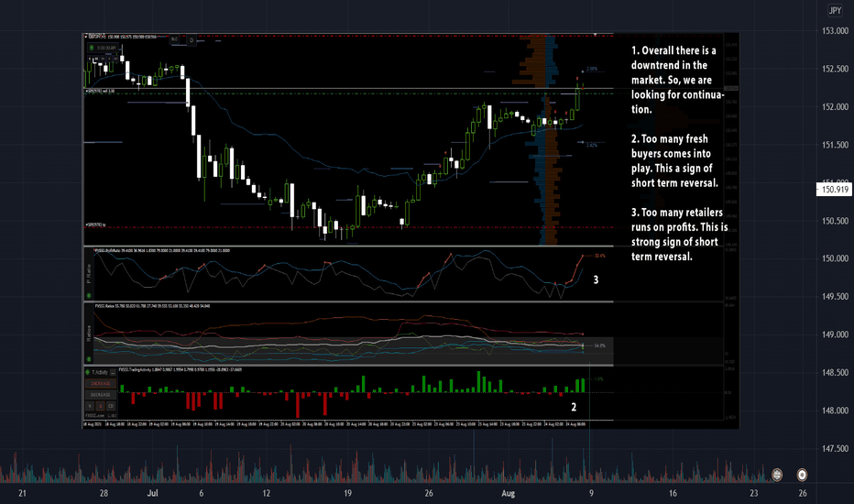Click the green icon in Ratios pane
Image resolution: width=854 pixels, height=504 pixels.
click(x=89, y=359)
